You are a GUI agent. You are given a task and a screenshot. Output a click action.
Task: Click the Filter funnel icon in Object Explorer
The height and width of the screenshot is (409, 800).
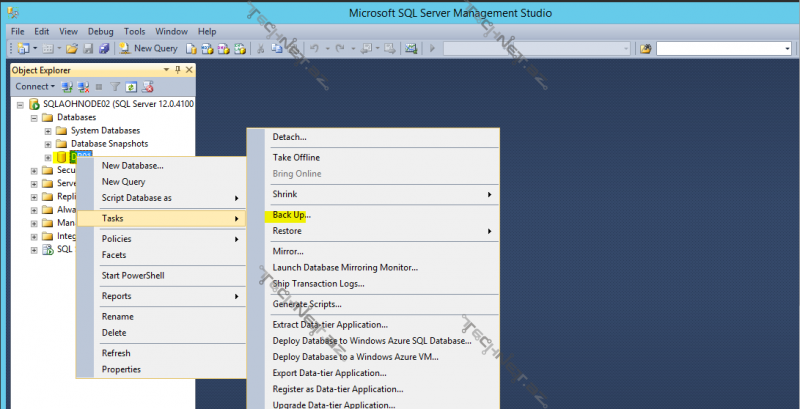[115, 87]
